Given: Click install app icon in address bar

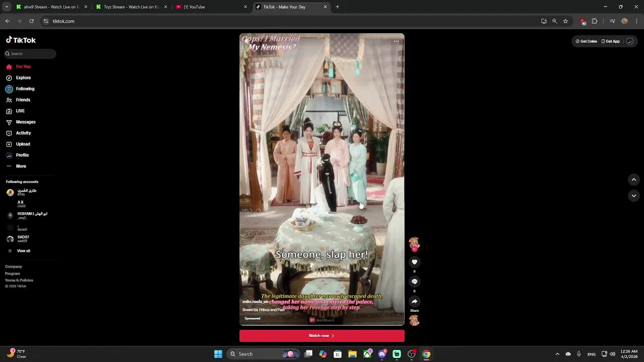Looking at the screenshot, I should click(x=544, y=21).
